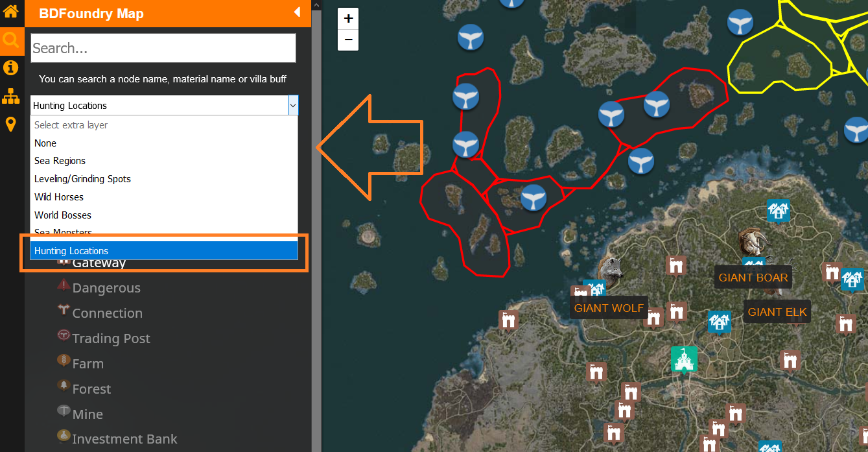Screen dimensions: 868x452
Task: Toggle the Dangerous node filter
Action: point(99,288)
